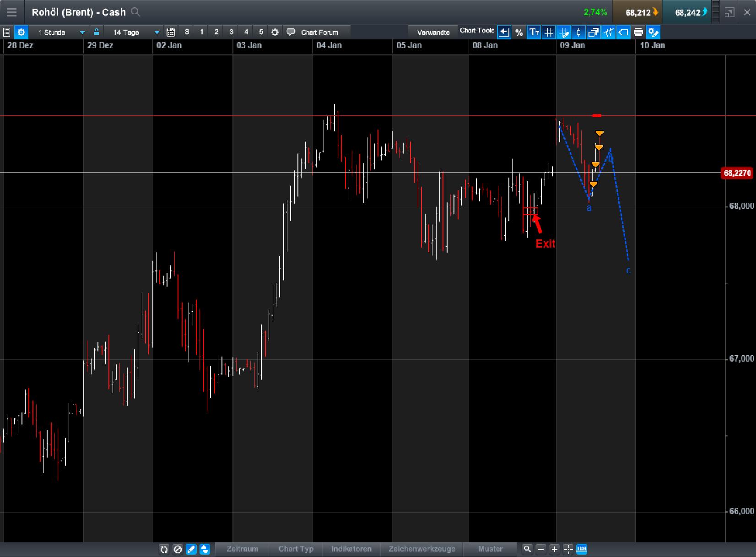Open the 1 Stunde interval dropdown
756x557 pixels.
82,32
